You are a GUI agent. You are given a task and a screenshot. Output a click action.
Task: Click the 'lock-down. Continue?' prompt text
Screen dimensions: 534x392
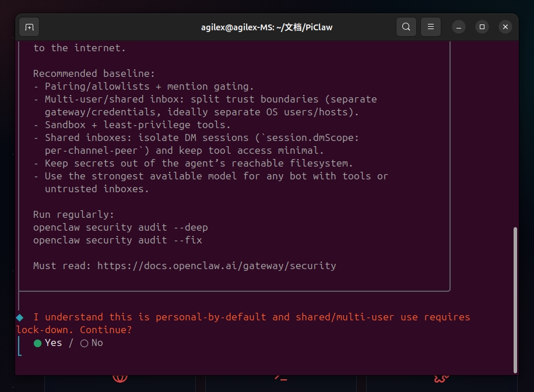[74, 330]
